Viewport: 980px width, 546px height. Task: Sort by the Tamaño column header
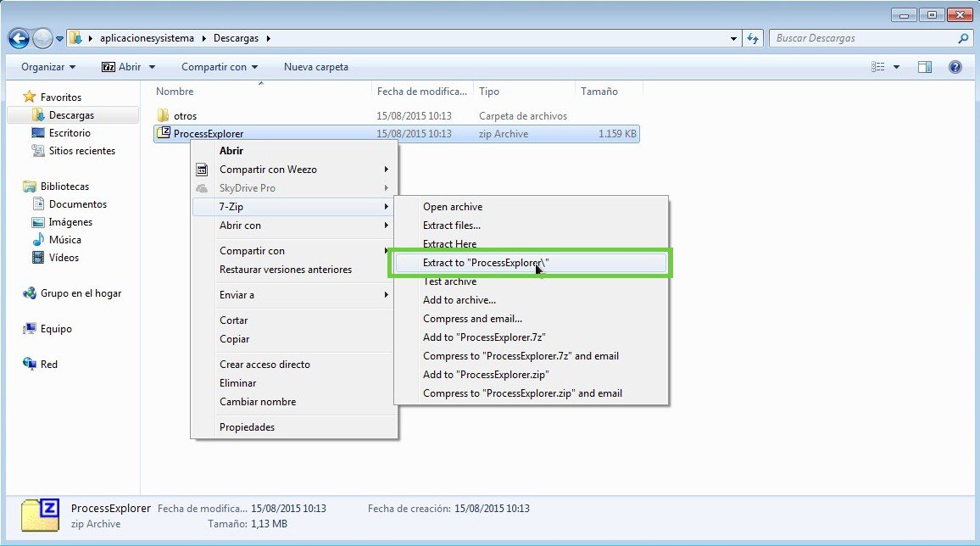599,92
